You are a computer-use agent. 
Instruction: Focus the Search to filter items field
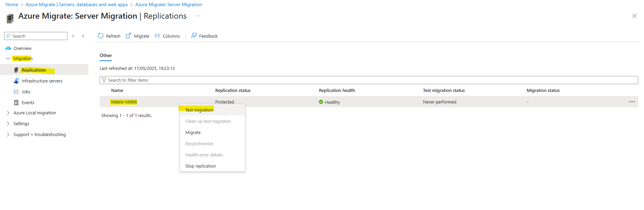coord(369,80)
